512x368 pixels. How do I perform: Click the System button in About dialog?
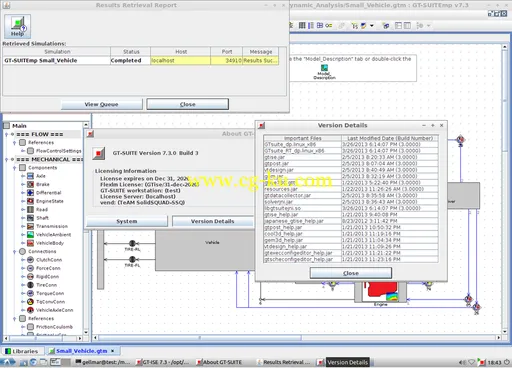click(127, 221)
